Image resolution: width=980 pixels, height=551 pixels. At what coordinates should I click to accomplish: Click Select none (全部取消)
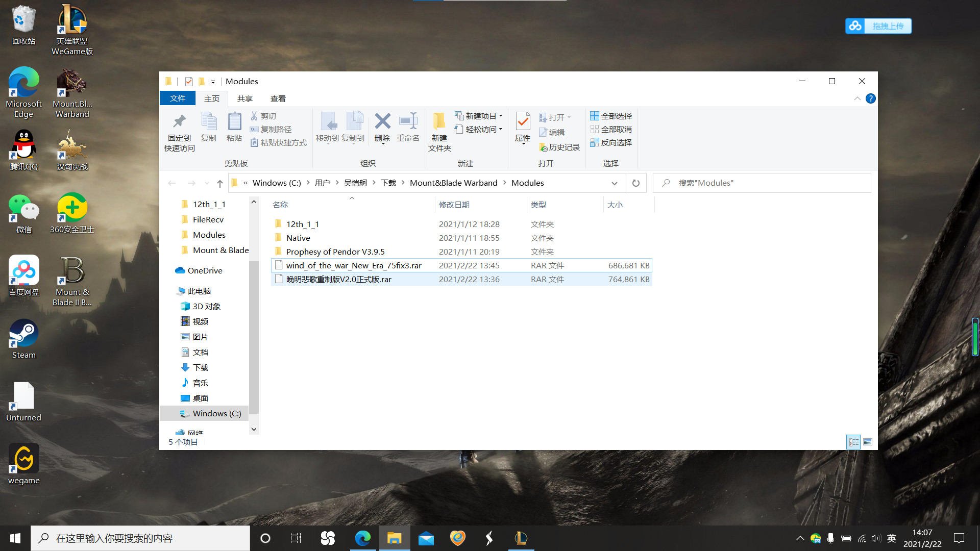[611, 130]
